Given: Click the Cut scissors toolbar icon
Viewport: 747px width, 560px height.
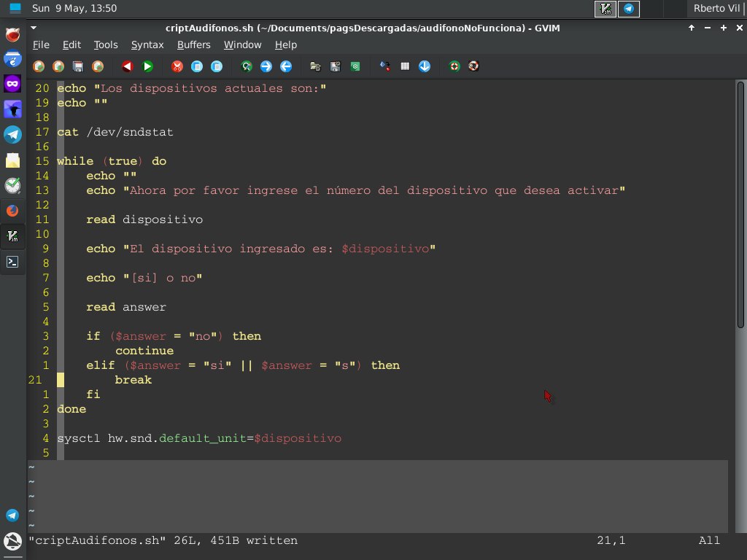Looking at the screenshot, I should 177,66.
